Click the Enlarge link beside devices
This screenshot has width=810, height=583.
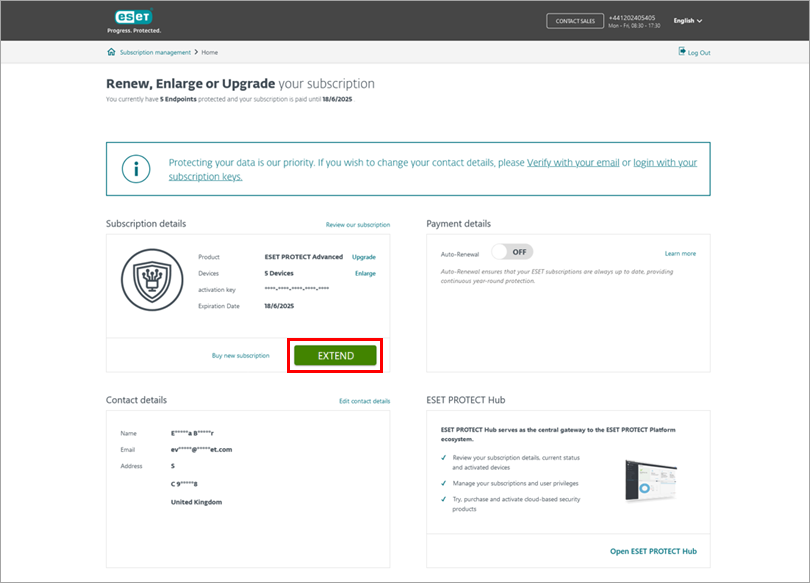click(x=365, y=273)
